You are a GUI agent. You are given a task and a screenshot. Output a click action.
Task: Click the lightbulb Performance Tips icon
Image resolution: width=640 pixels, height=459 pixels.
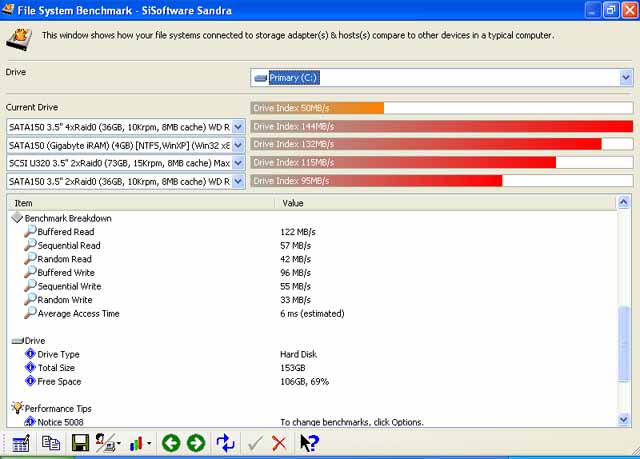[17, 407]
